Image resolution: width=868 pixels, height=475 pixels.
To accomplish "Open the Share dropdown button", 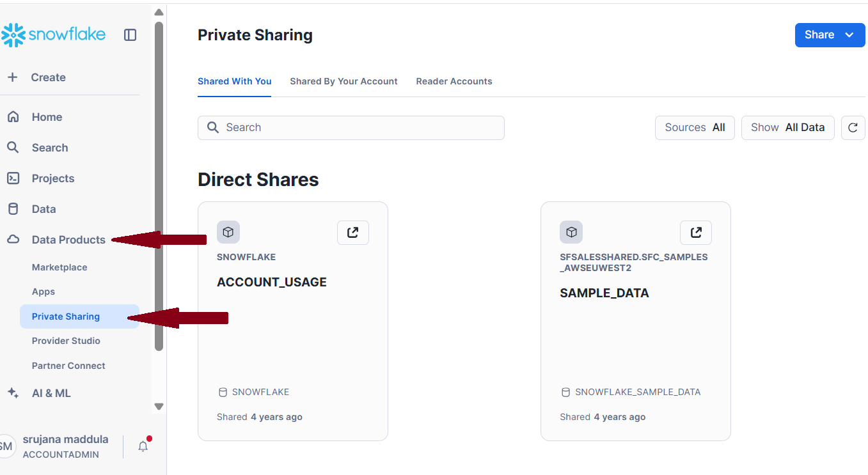I will 830,35.
